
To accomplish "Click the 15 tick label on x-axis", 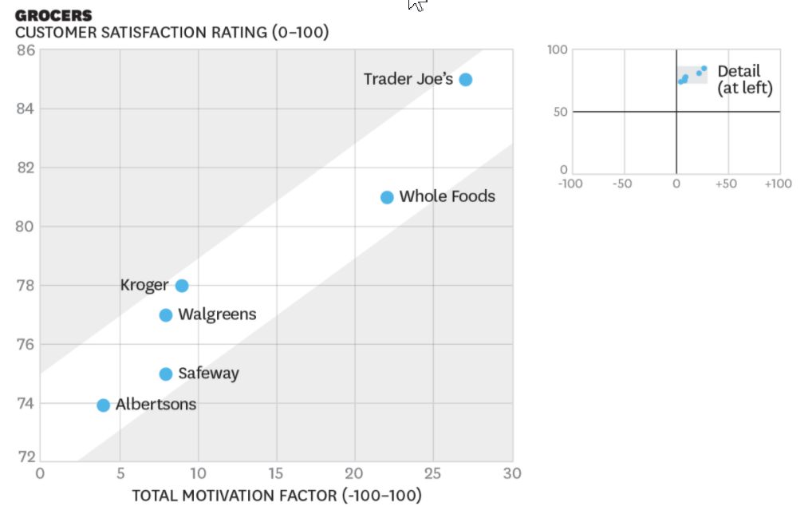I will (x=276, y=473).
